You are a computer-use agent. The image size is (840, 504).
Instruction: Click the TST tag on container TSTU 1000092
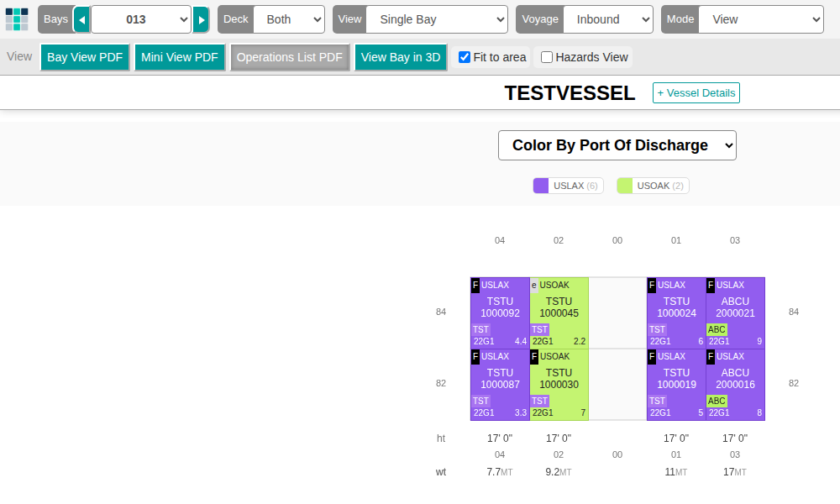(x=480, y=329)
